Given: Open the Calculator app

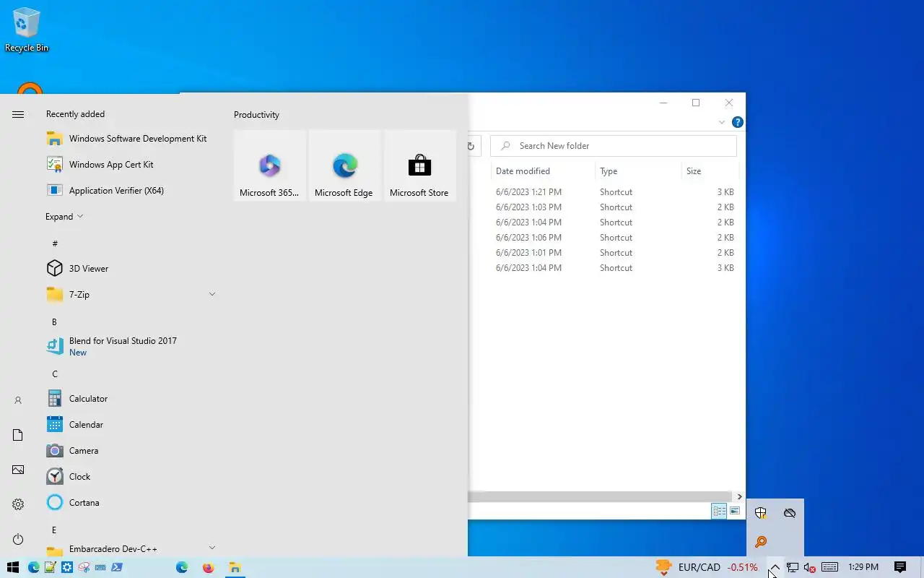Looking at the screenshot, I should click(x=131, y=399).
